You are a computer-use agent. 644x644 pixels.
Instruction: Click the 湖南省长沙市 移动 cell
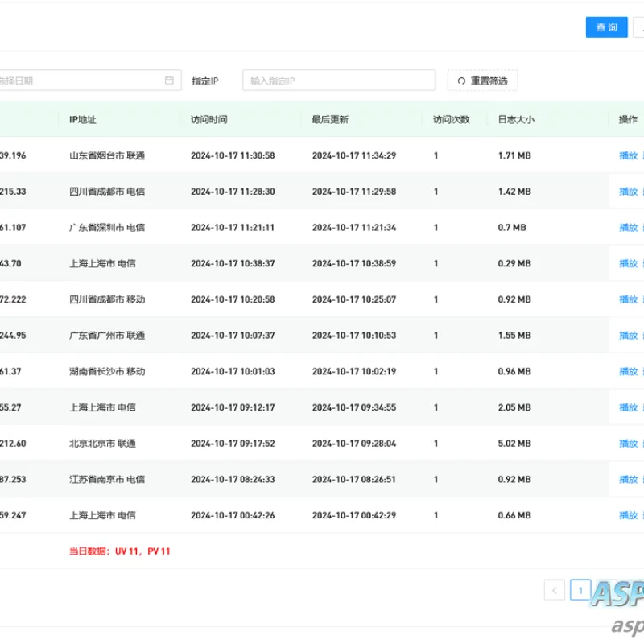coord(107,371)
